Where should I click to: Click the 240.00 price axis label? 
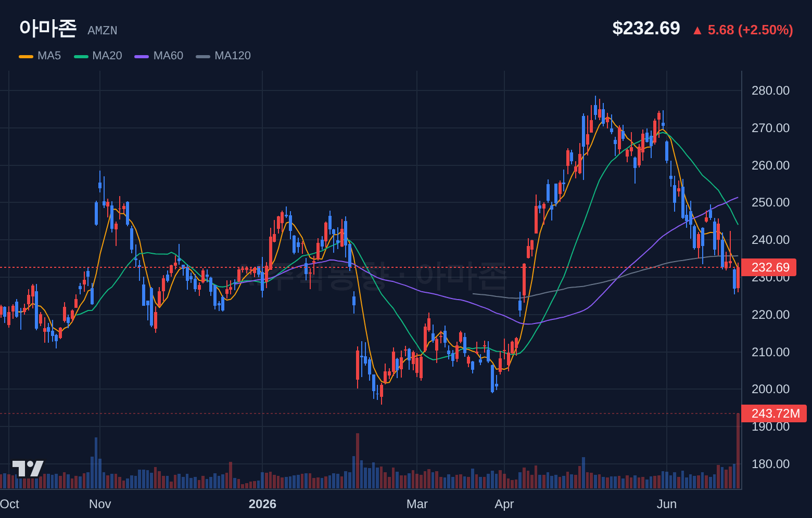click(770, 240)
